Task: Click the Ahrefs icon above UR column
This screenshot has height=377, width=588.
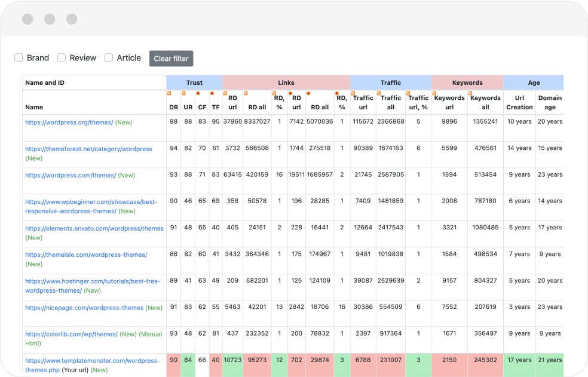Action: (183, 93)
